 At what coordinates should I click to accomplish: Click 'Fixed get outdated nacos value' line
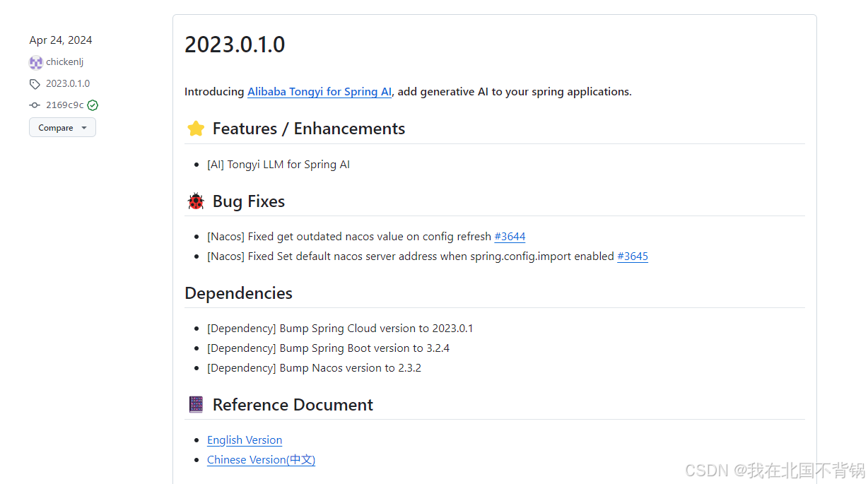(366, 237)
